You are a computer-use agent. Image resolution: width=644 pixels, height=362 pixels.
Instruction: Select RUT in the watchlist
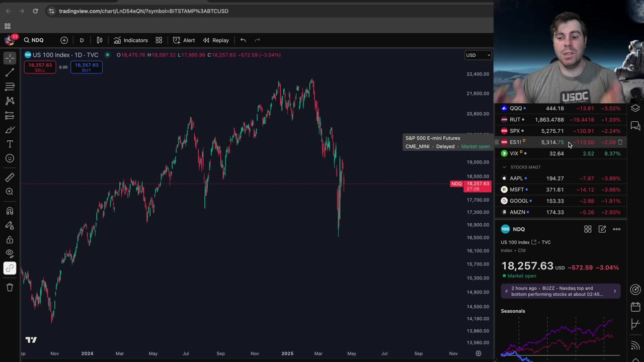pos(561,120)
